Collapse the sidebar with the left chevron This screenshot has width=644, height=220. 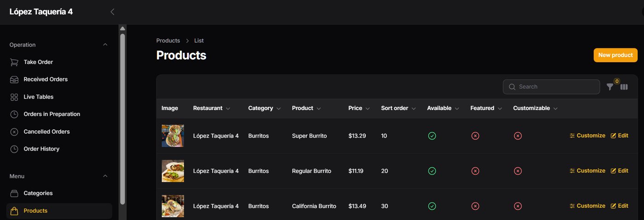[x=112, y=12]
